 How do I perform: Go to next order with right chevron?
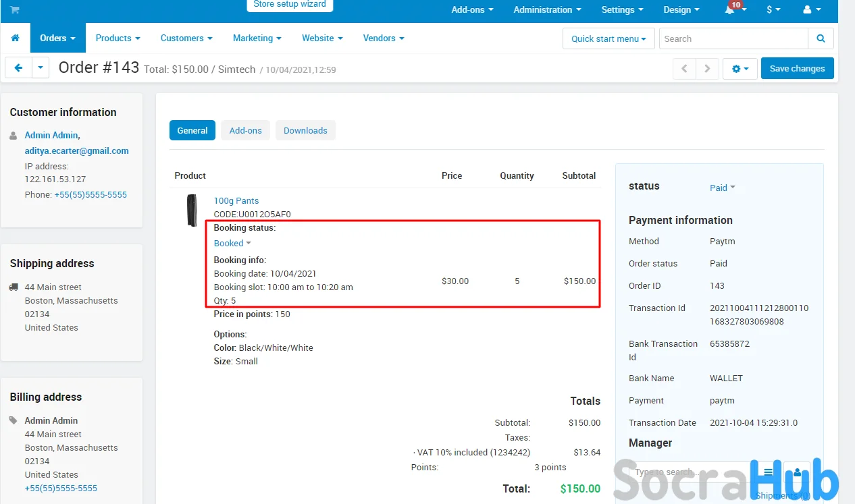coord(707,69)
